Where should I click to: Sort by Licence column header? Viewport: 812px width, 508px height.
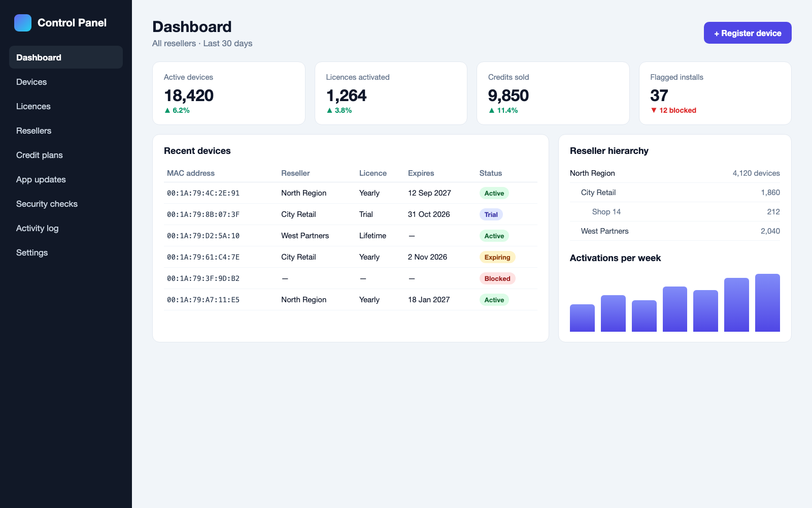[x=373, y=173]
